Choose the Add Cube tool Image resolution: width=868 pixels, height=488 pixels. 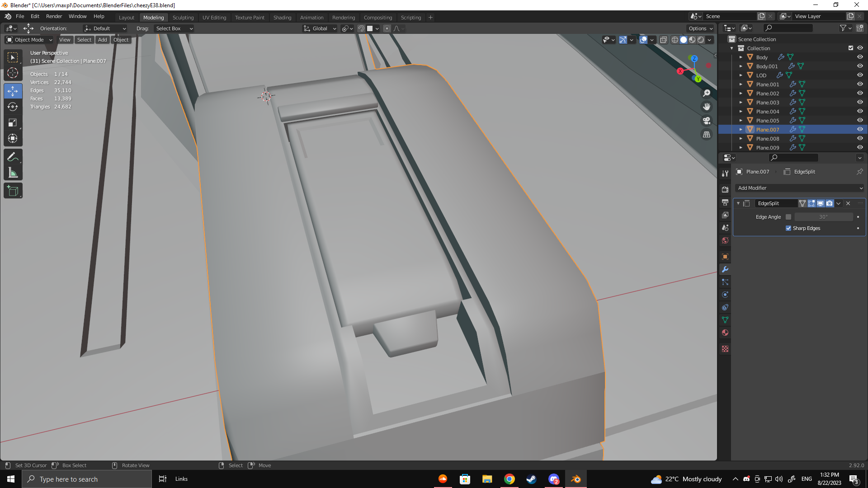13,191
